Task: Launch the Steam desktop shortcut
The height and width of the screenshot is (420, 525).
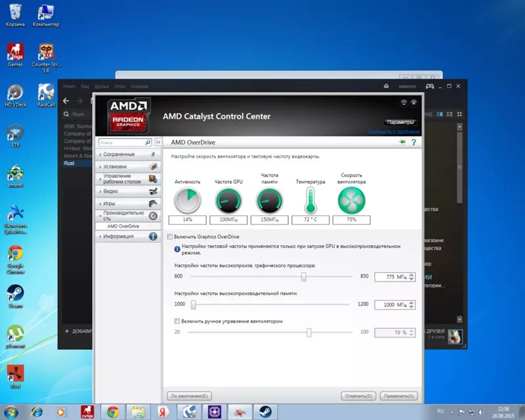Action: 15,297
